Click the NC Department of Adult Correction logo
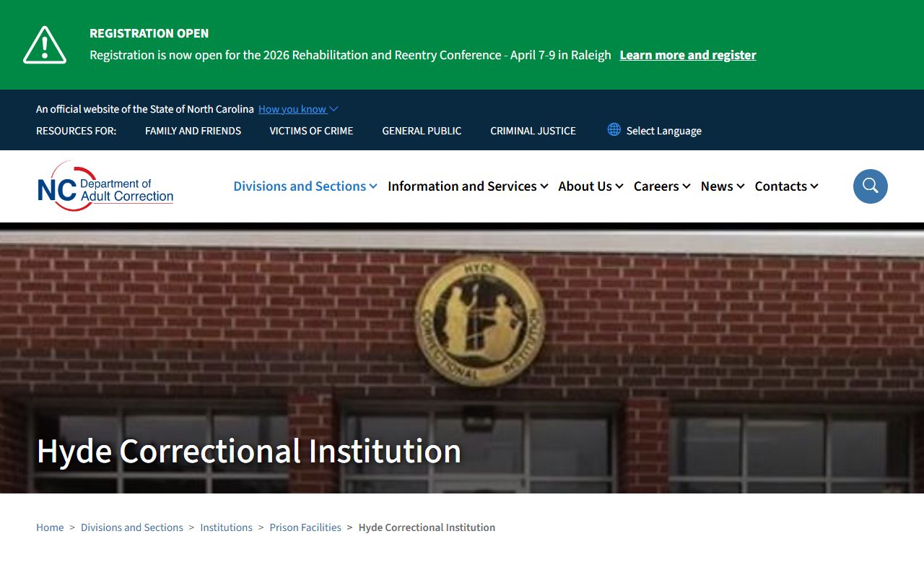The height and width of the screenshot is (578, 924). [105, 186]
